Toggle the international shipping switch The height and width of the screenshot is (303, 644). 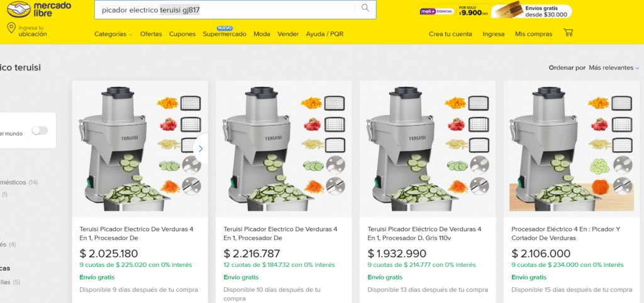pos(40,130)
